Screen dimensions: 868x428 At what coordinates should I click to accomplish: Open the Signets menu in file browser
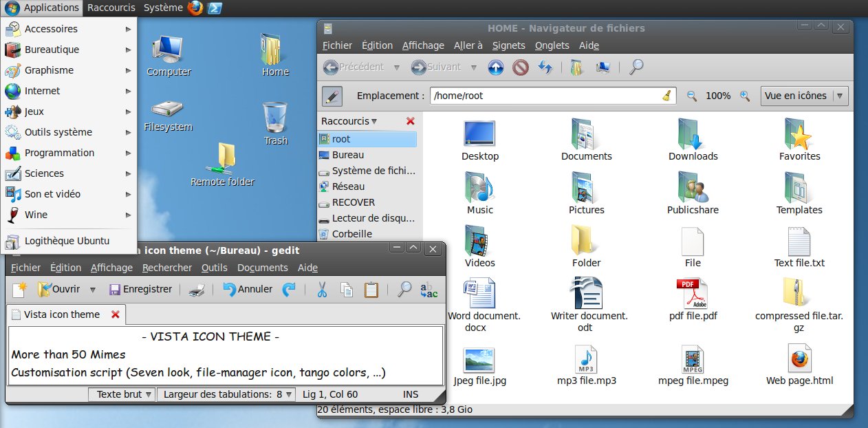pos(509,45)
